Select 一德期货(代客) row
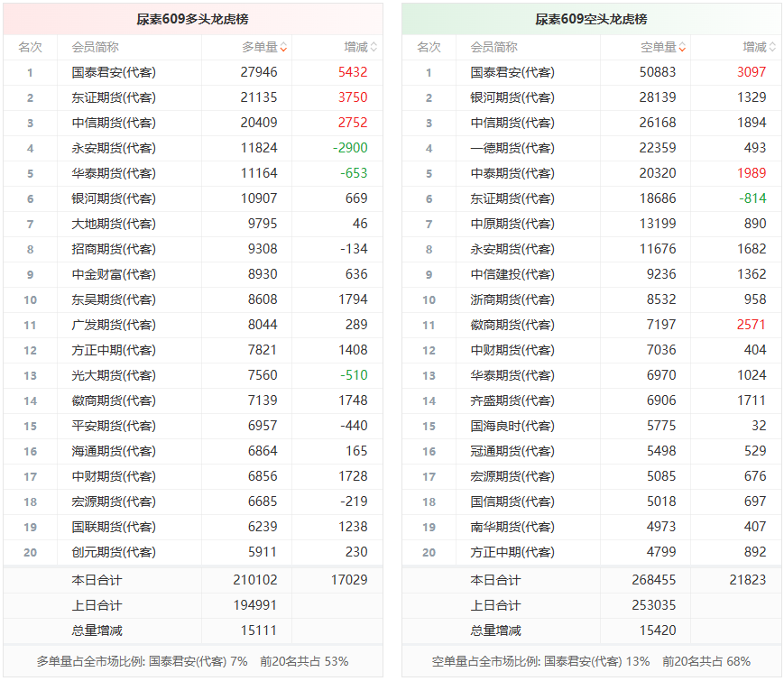The width and height of the screenshot is (784, 681). [592, 148]
